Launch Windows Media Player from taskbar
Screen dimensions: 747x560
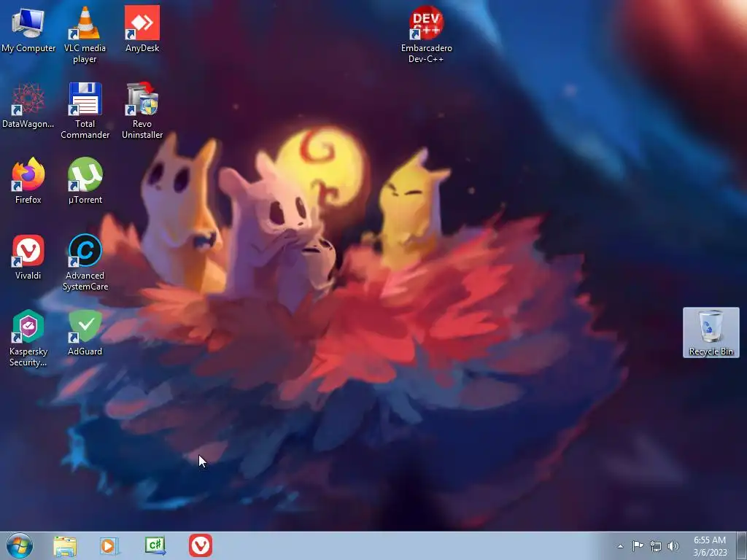[109, 545]
